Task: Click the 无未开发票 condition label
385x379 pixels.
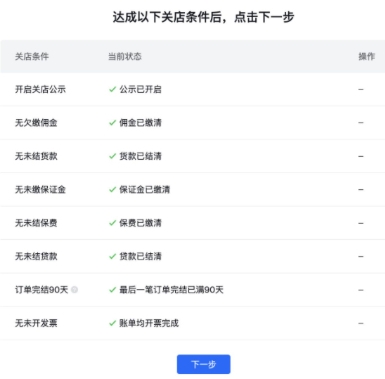Action: [x=36, y=323]
